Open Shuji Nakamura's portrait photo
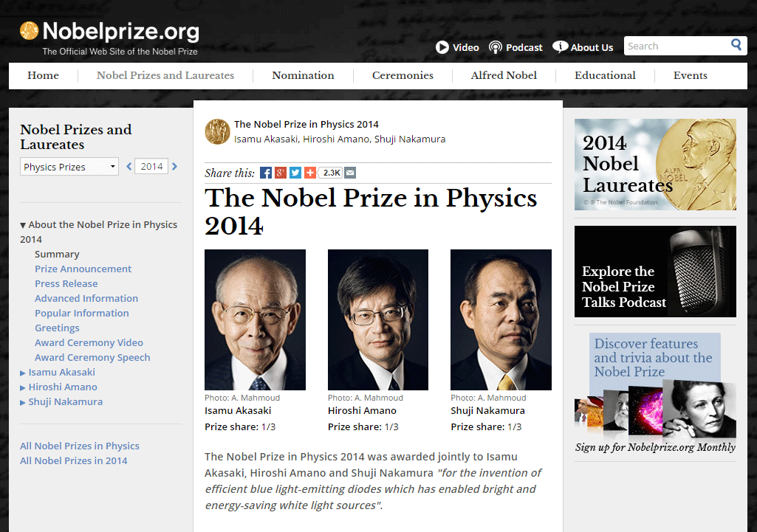 coord(501,319)
